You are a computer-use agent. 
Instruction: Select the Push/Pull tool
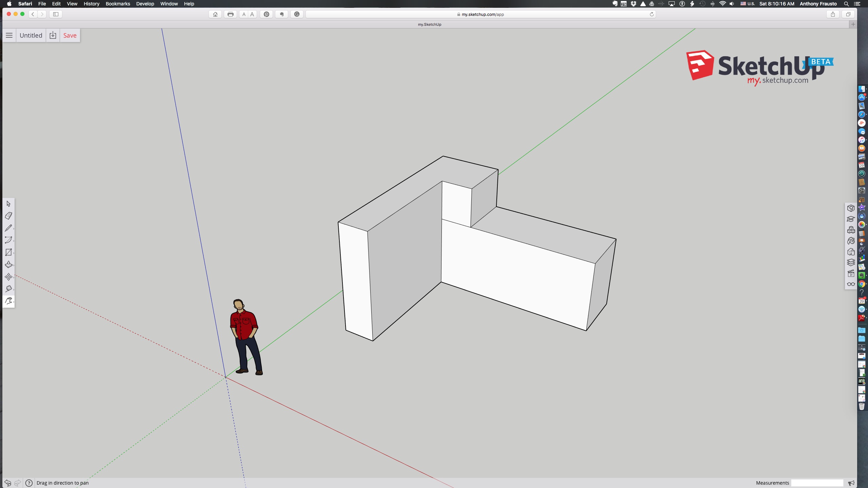pyautogui.click(x=9, y=264)
